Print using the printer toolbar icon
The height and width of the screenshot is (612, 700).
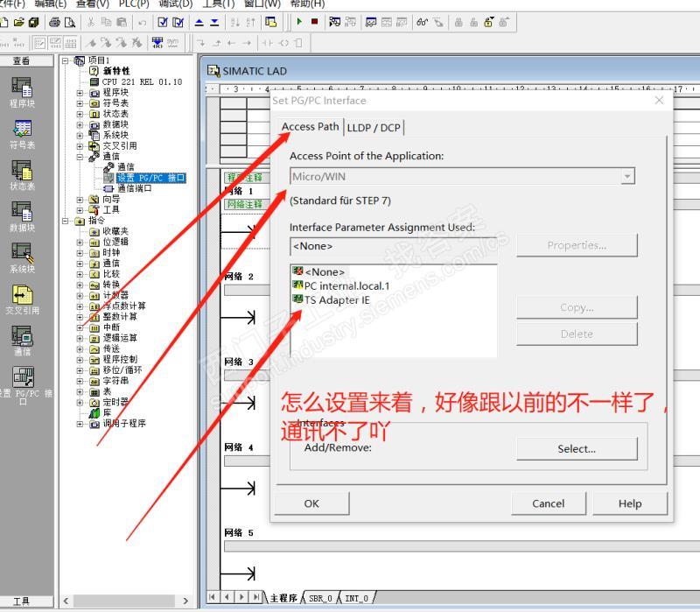click(54, 22)
